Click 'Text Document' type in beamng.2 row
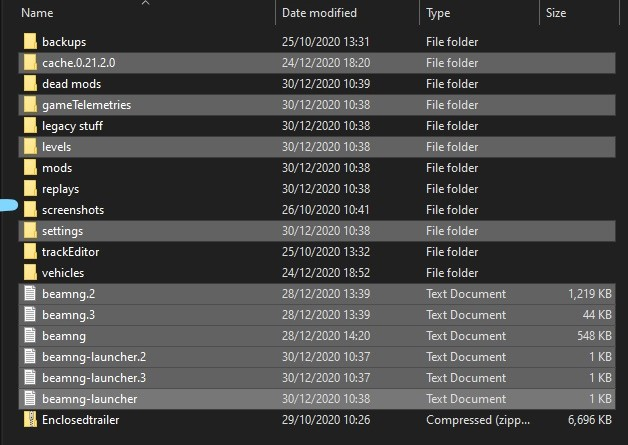628x445 pixels. coord(466,294)
